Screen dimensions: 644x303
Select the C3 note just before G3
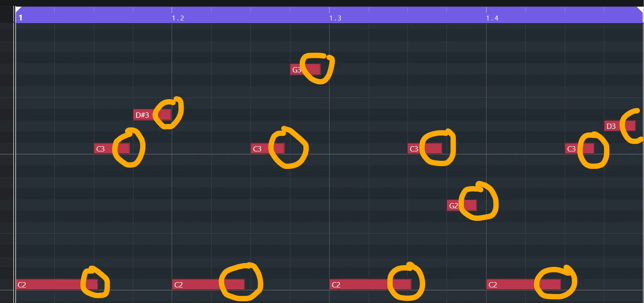(267, 148)
